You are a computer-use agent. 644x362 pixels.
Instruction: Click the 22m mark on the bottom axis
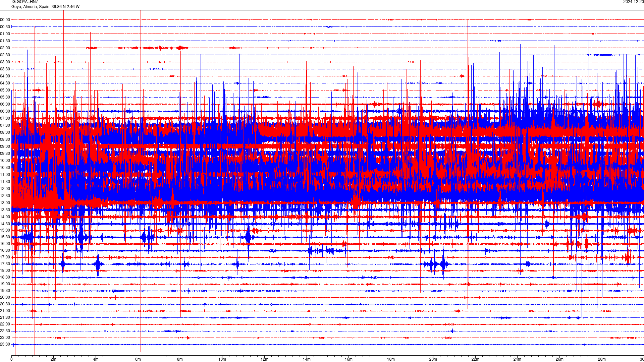coord(475,359)
